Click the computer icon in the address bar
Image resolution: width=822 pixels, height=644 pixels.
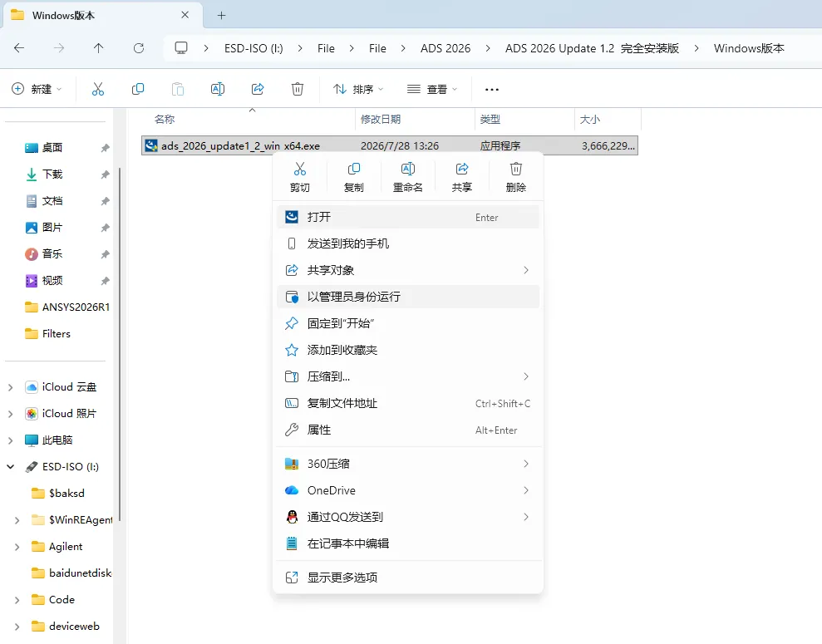(181, 48)
